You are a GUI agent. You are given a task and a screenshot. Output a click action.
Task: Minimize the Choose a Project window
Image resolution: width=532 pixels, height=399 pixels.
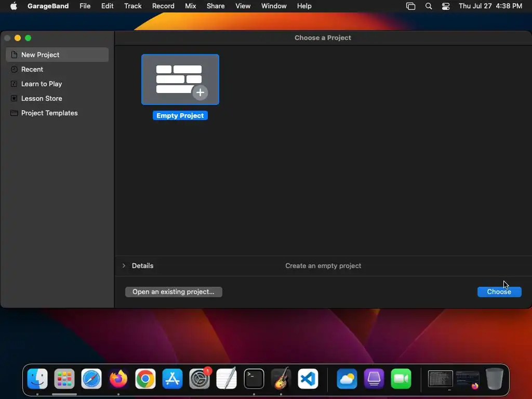(x=18, y=38)
